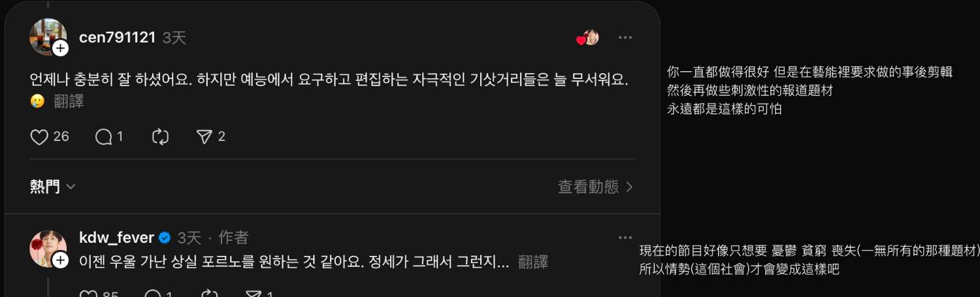Follow cen791121 via the avatar plus badge
980x297 pixels.
(x=60, y=48)
